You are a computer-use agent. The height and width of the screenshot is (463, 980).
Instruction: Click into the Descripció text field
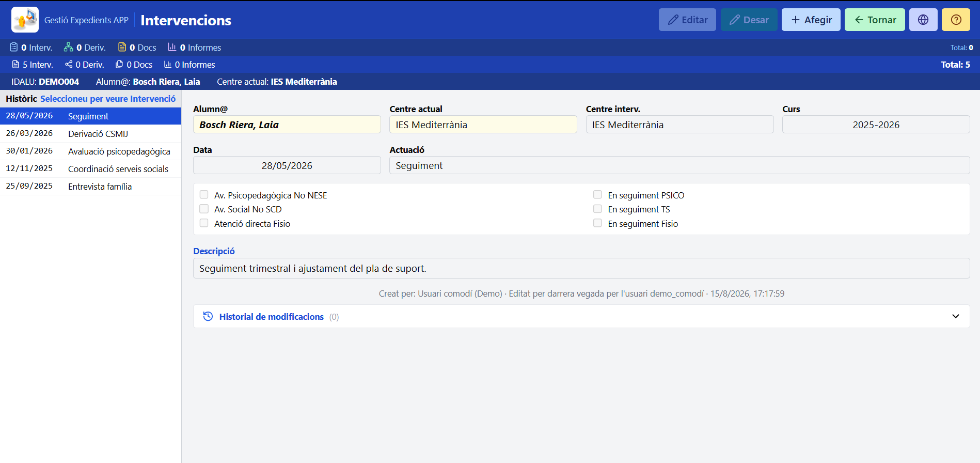(581, 268)
